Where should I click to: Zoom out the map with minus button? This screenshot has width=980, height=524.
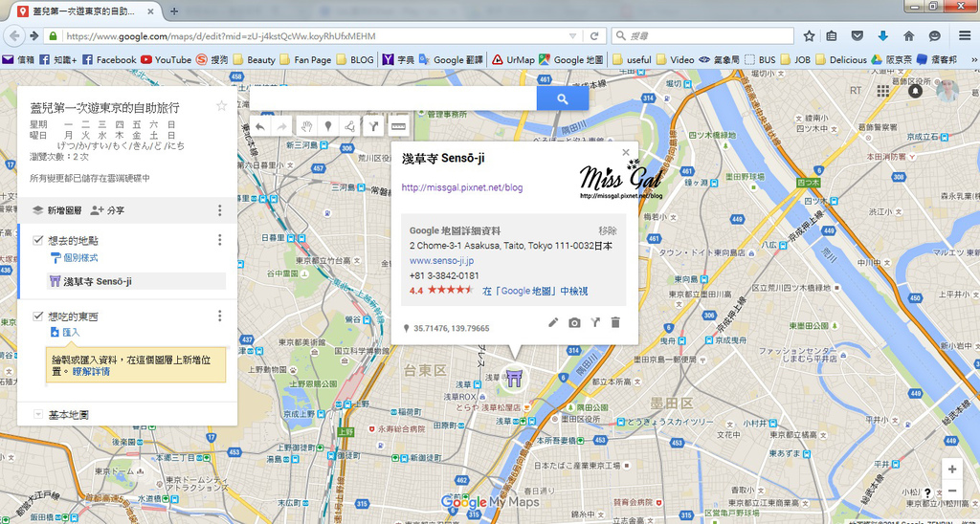tap(952, 491)
